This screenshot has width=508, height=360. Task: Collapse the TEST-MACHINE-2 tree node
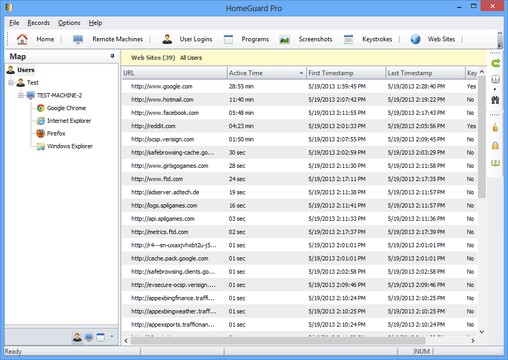[x=21, y=96]
